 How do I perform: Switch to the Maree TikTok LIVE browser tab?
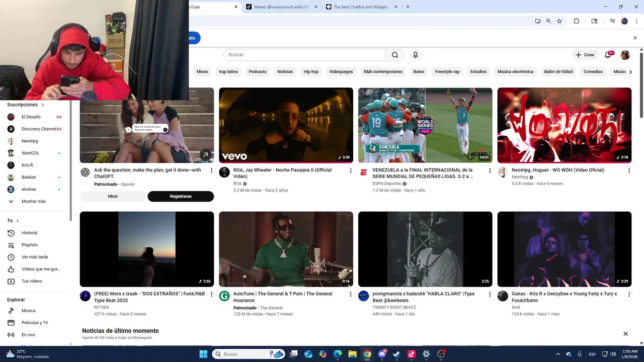click(282, 7)
